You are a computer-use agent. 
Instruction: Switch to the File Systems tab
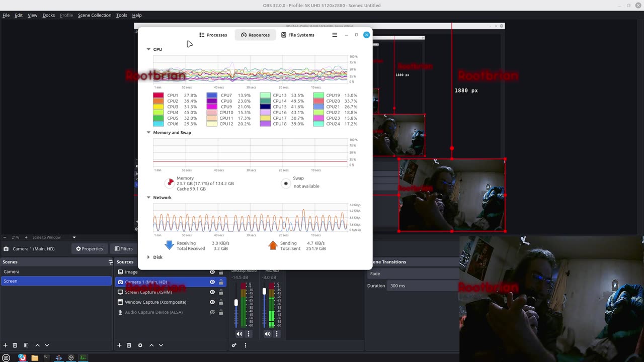(x=297, y=35)
